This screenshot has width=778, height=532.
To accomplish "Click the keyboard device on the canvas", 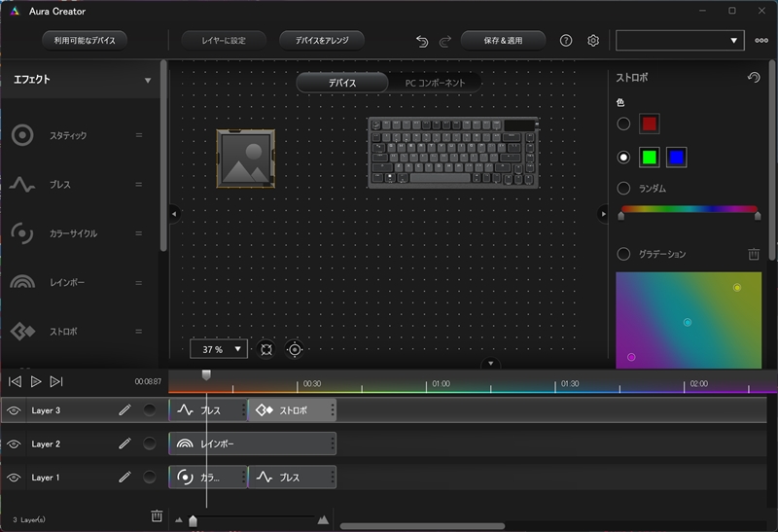I will tap(453, 153).
